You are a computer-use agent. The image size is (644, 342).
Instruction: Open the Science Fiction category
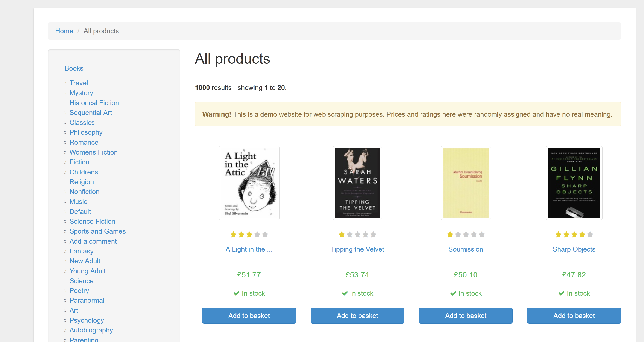tap(92, 222)
